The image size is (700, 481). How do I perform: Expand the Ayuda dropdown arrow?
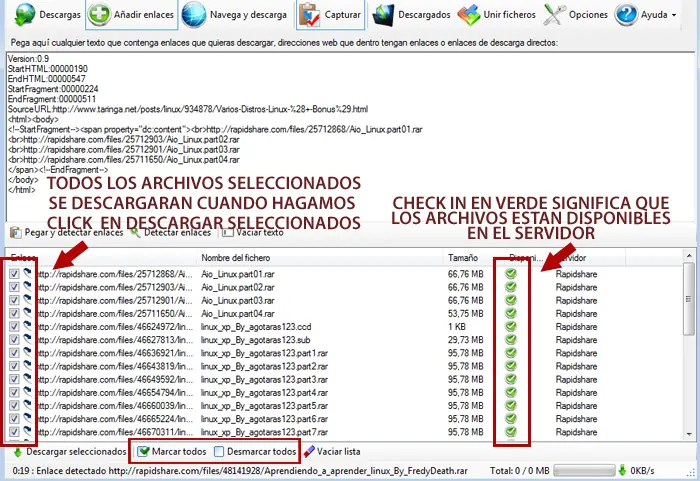[x=674, y=15]
